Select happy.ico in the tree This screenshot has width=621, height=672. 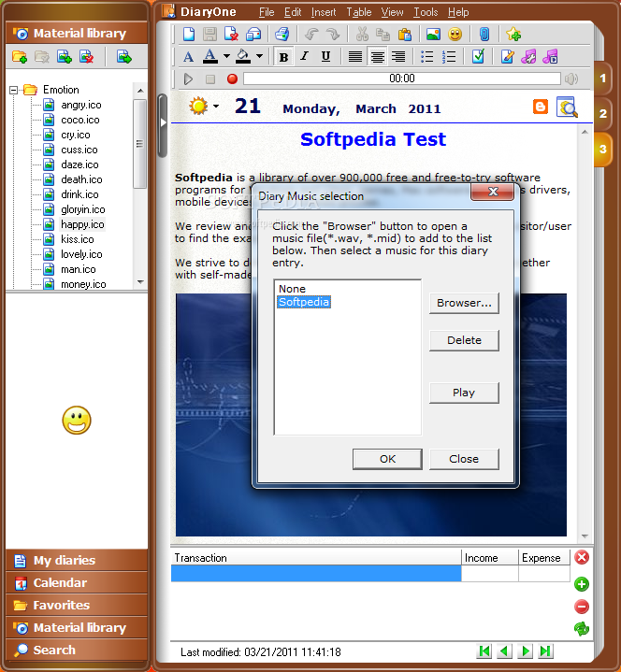point(82,224)
